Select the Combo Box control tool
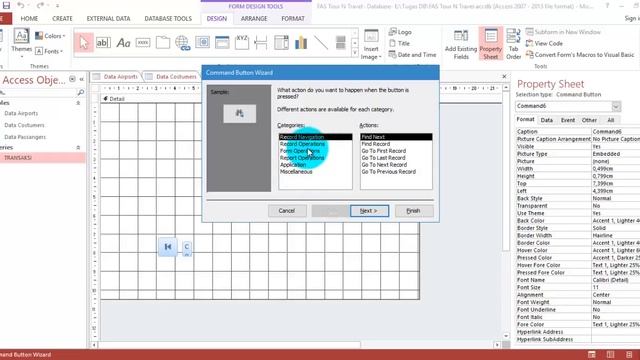 pyautogui.click(x=281, y=42)
